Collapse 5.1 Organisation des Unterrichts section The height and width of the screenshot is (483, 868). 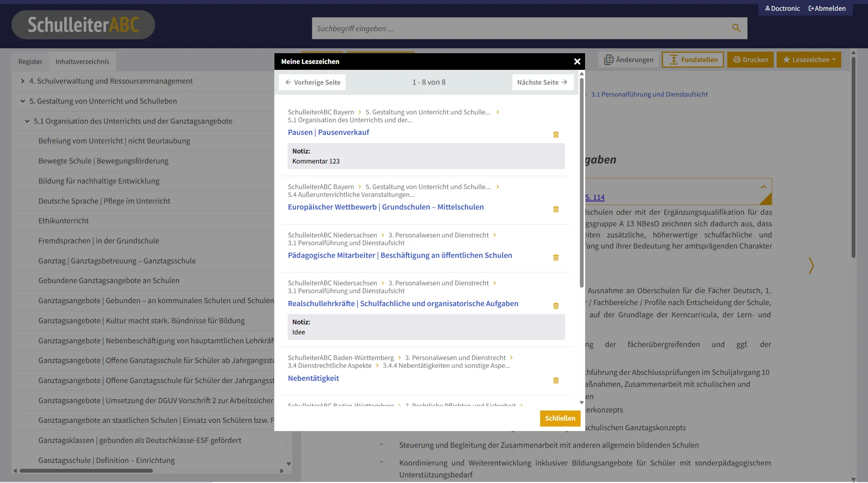pyautogui.click(x=27, y=121)
